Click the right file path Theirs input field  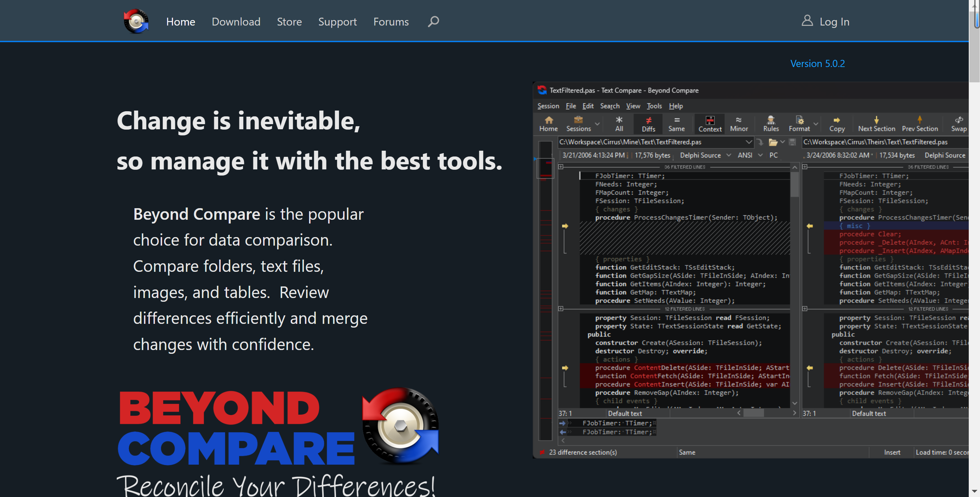(885, 142)
